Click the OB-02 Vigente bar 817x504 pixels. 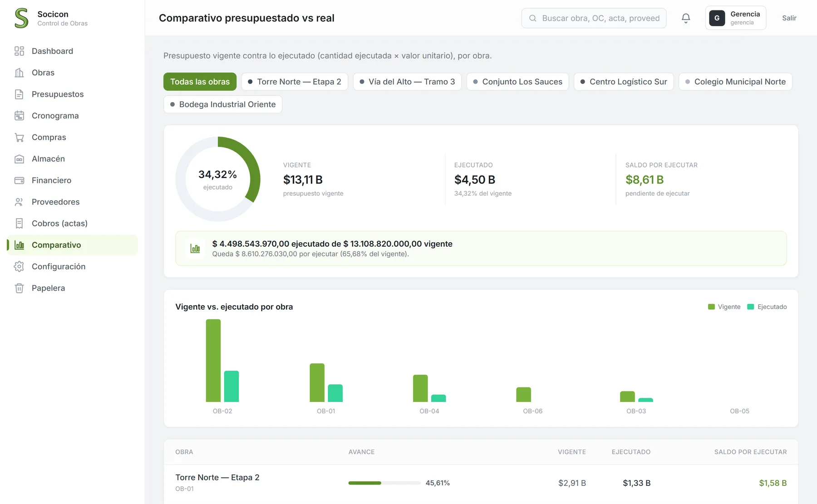(x=213, y=361)
